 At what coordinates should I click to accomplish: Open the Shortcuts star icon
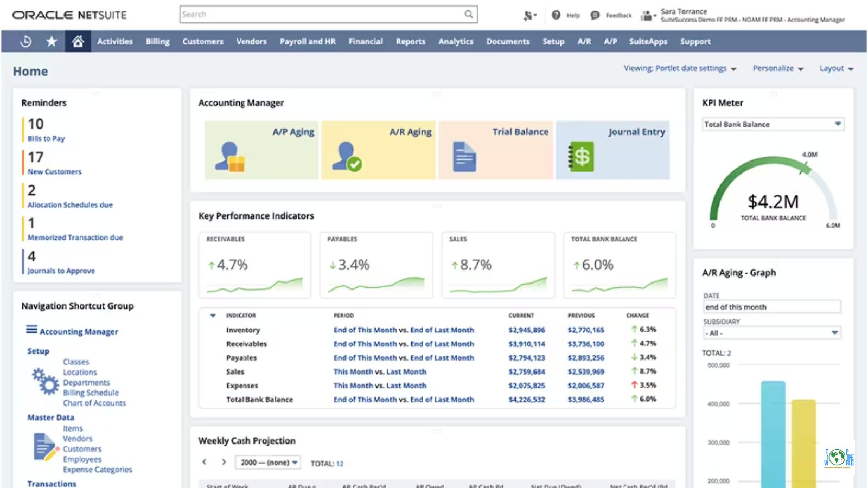52,41
